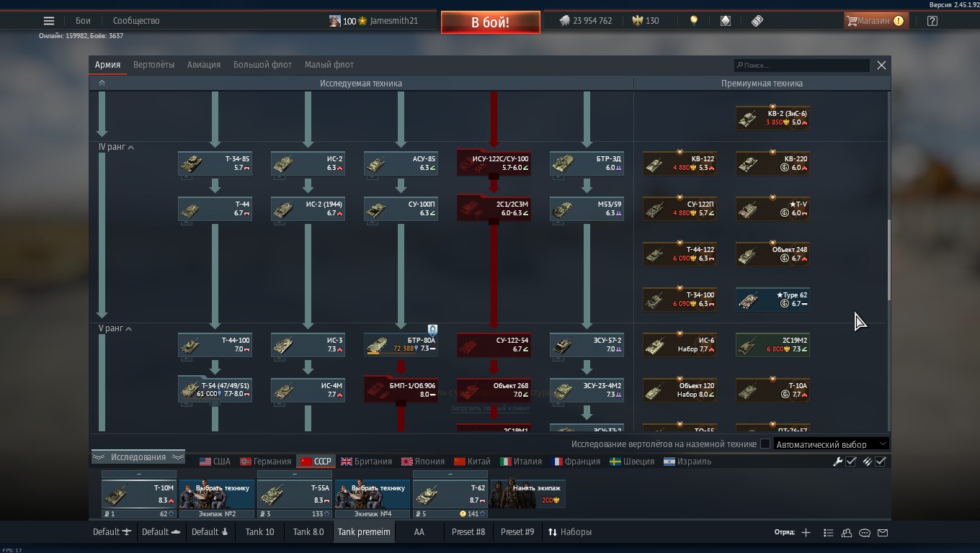
Task: Close the research tree window
Action: point(881,66)
